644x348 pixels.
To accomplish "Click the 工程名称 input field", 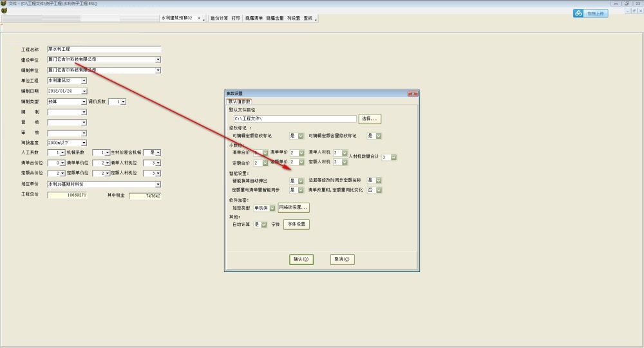I will pos(104,49).
